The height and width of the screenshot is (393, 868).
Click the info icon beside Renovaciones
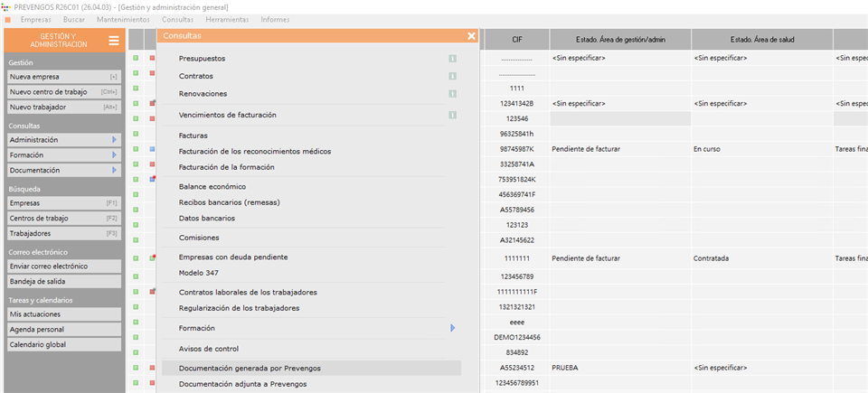coord(452,93)
